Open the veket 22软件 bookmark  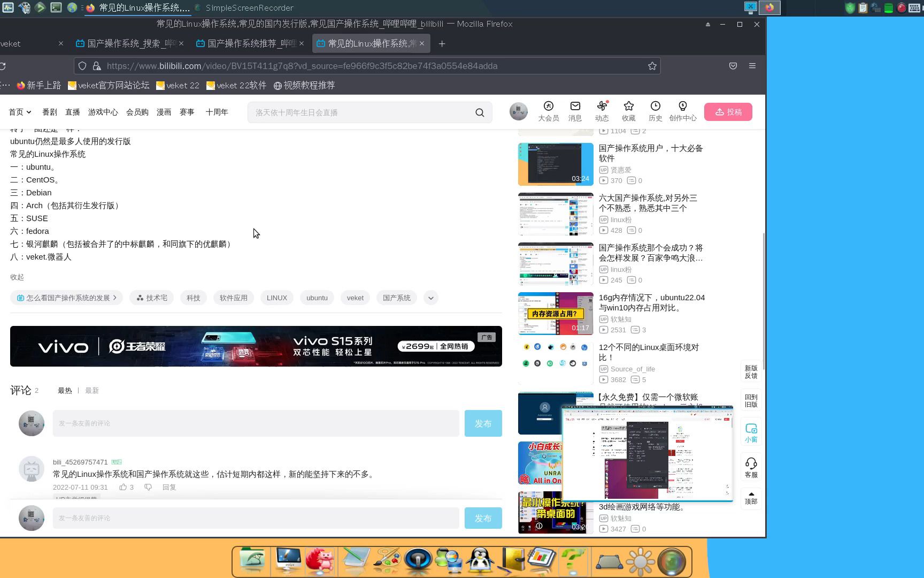click(x=236, y=86)
